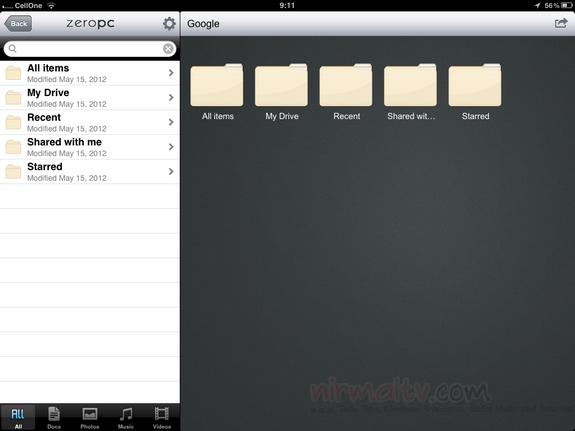Image resolution: width=575 pixels, height=431 pixels.
Task: Expand the All items row chevron
Action: point(171,73)
